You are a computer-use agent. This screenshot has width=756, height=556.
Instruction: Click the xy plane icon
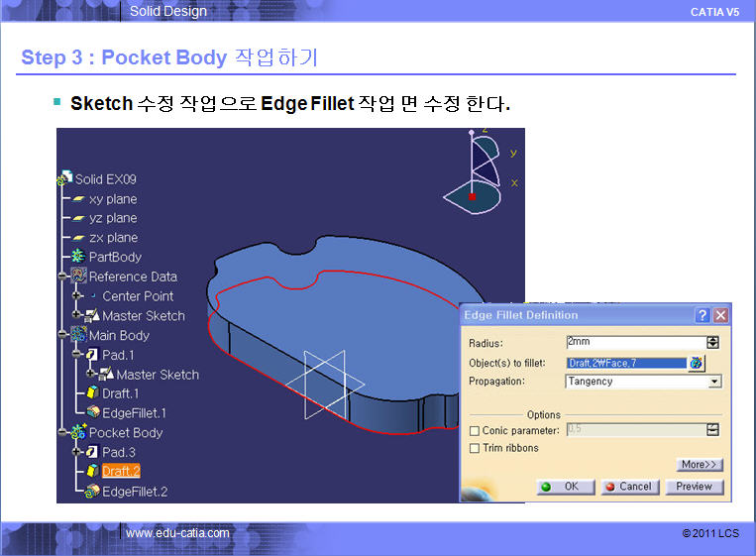[x=79, y=198]
